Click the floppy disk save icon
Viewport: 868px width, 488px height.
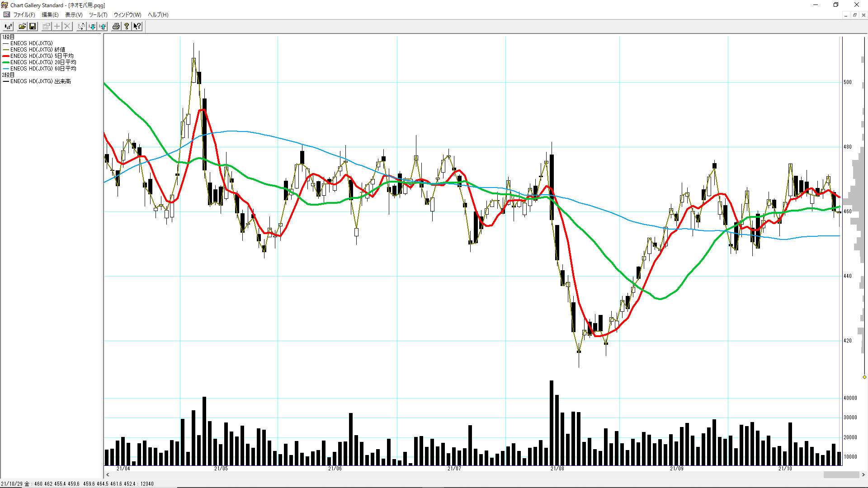(33, 26)
